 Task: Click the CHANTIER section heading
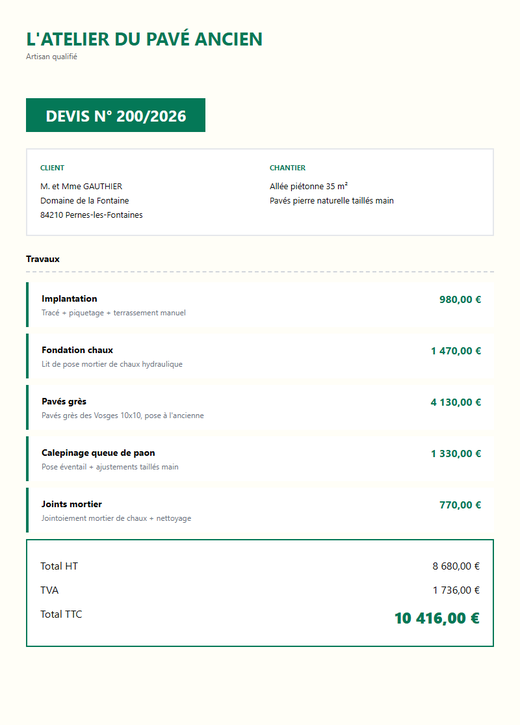click(288, 168)
